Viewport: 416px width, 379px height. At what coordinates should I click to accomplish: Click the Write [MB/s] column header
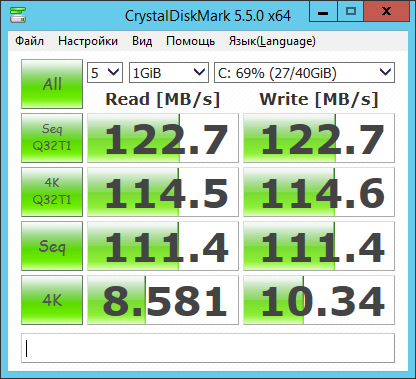coord(319,99)
